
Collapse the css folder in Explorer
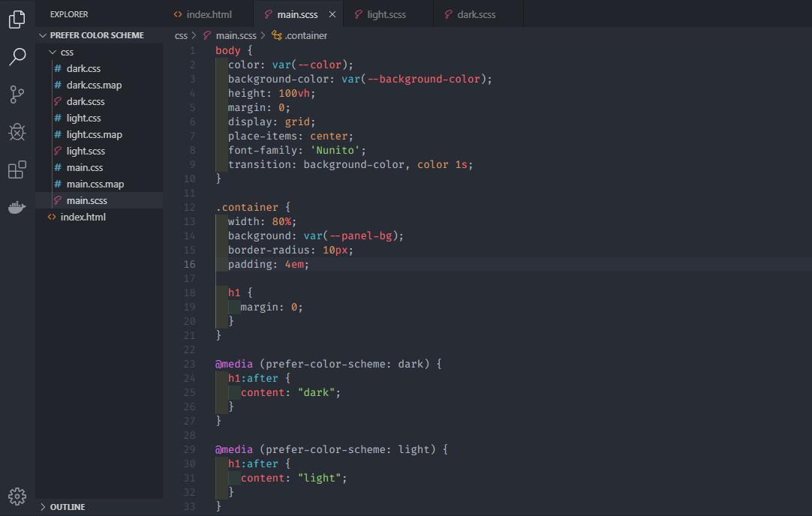99,52
